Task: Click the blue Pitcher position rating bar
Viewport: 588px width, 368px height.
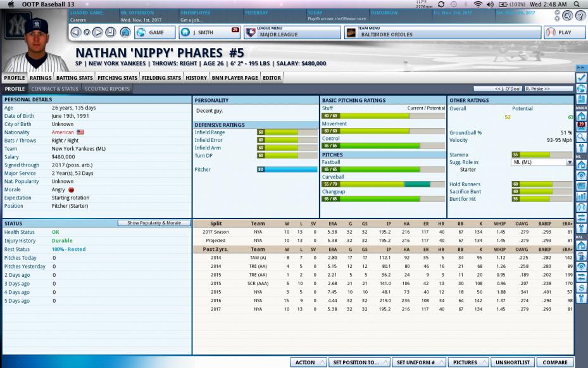Action: coord(287,170)
